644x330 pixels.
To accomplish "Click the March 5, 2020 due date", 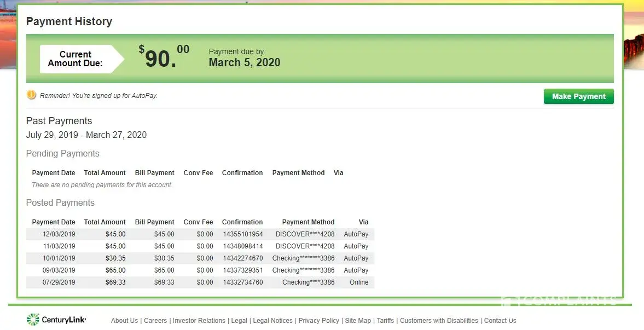I will [x=245, y=62].
